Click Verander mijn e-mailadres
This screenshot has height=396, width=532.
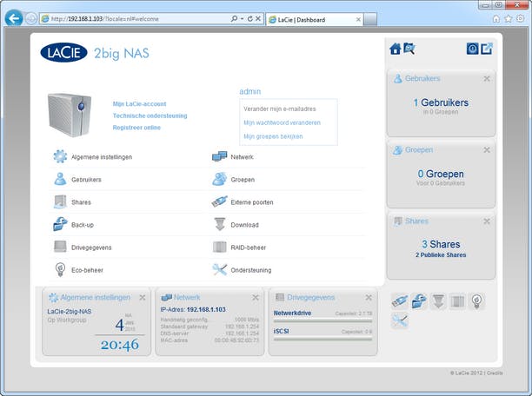(x=280, y=109)
